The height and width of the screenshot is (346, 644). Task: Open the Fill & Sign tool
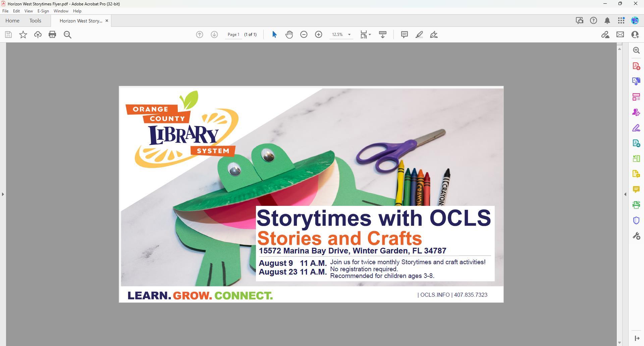(636, 128)
